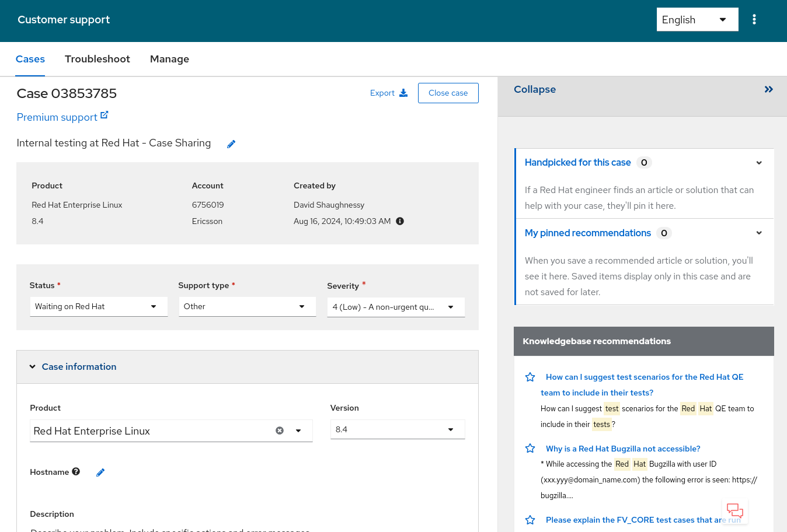
Task: Open the Product dropdown arrow in Case information
Action: (x=298, y=430)
